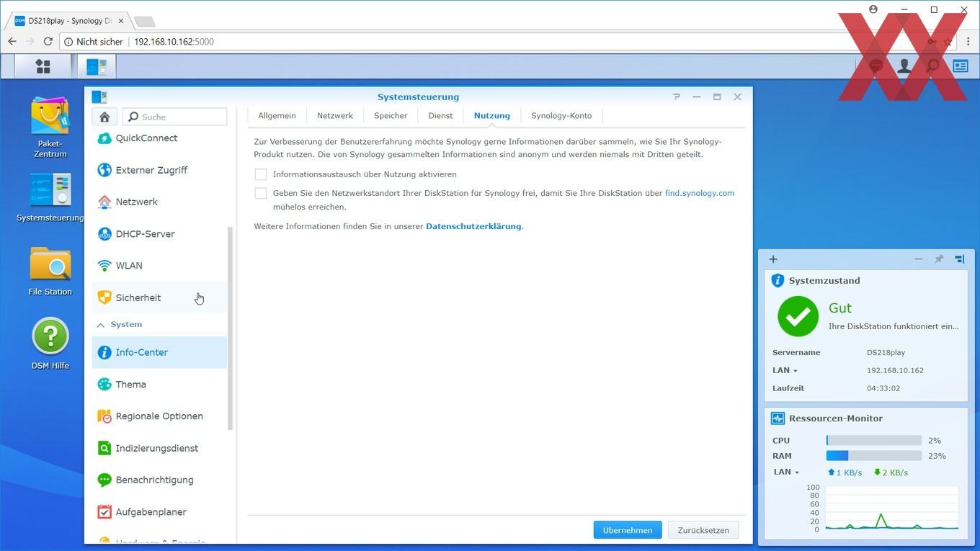Click the Systemsteuerung taskbar icon

pyautogui.click(x=97, y=66)
